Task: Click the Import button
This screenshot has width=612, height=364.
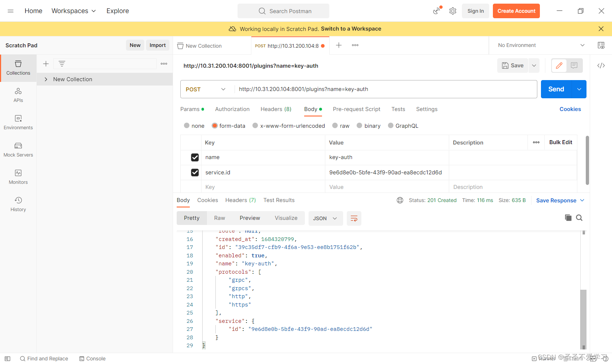Action: point(158,45)
